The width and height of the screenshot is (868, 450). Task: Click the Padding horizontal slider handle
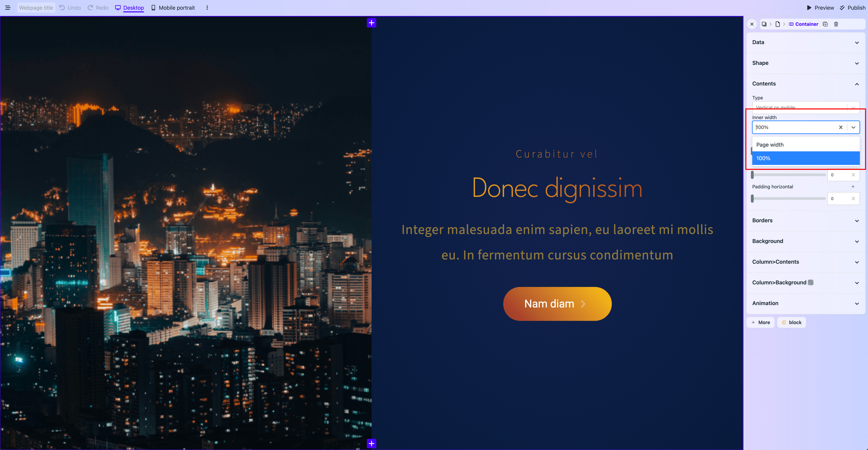(752, 199)
